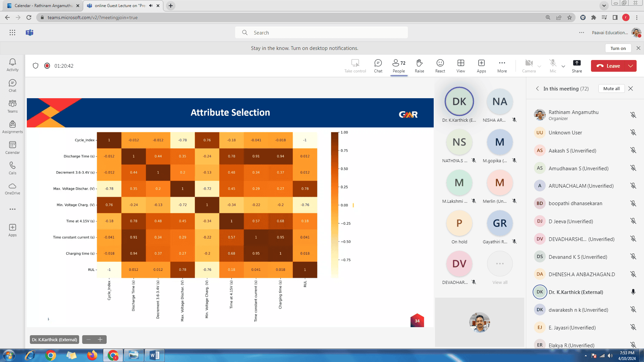Open Apps in meeting toolbar
This screenshot has width=644, height=362.
tap(481, 66)
